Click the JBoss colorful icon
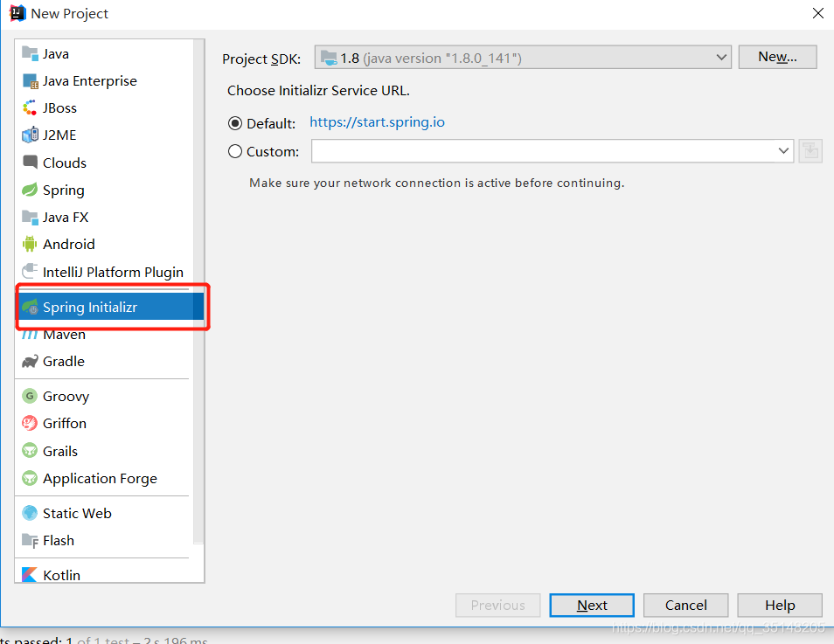Screen dimensions: 834x644 [x=30, y=108]
